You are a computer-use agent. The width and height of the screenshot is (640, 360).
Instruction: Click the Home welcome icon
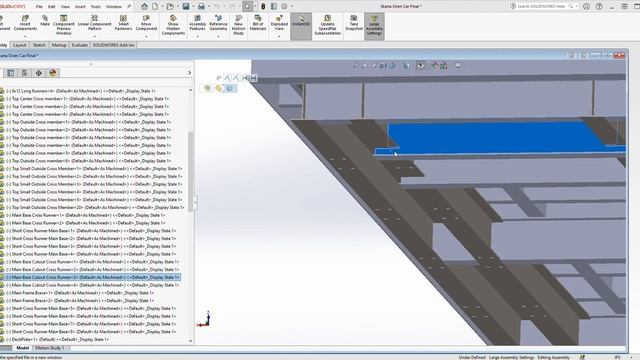144,7
